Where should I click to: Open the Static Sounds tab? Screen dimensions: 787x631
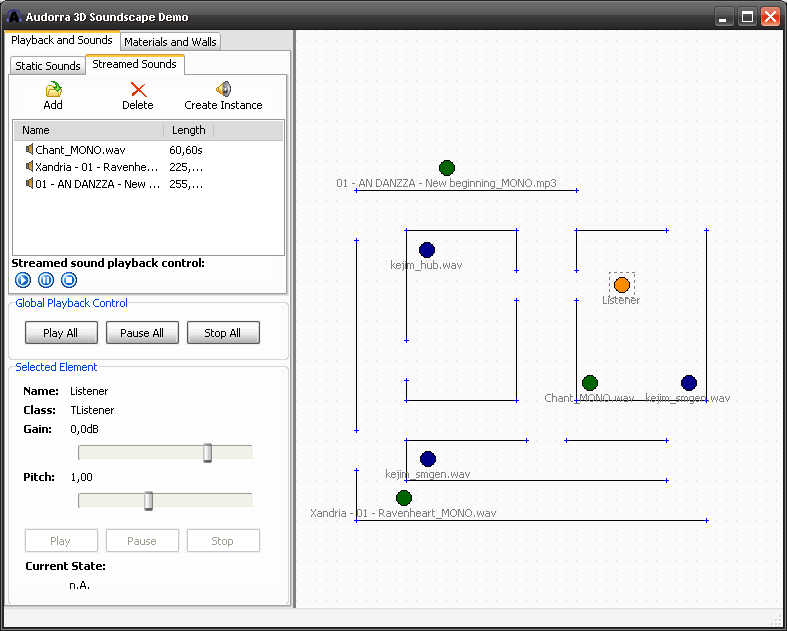tap(48, 66)
